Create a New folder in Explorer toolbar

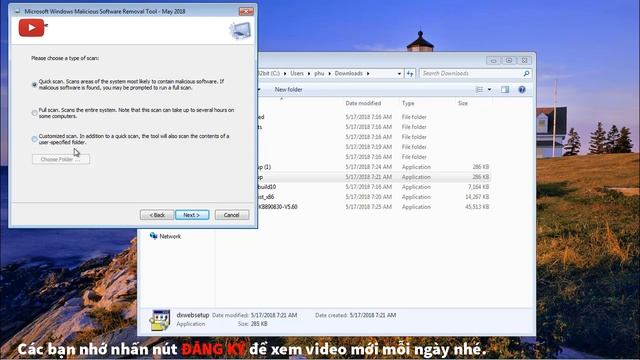click(288, 89)
